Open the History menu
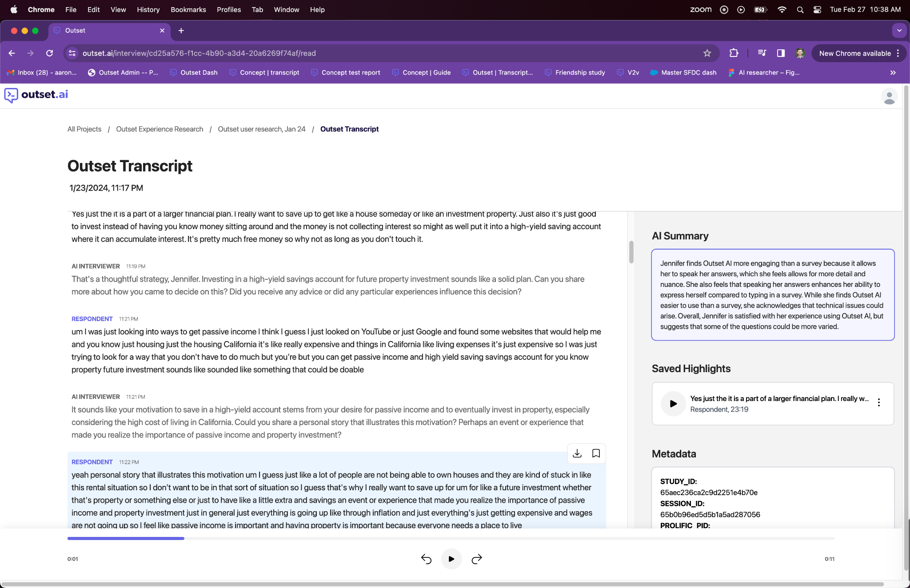910x588 pixels. [148, 9]
